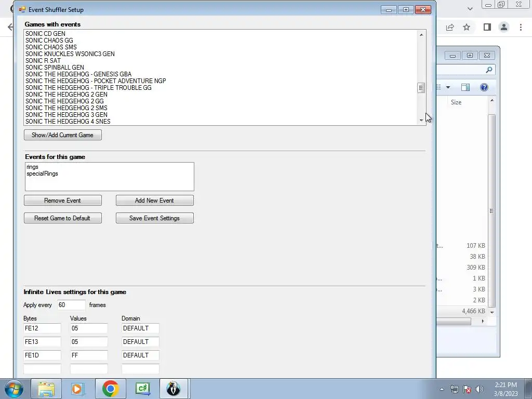Toggle Chrome side panel icon
The width and height of the screenshot is (532, 399).
[x=487, y=27]
